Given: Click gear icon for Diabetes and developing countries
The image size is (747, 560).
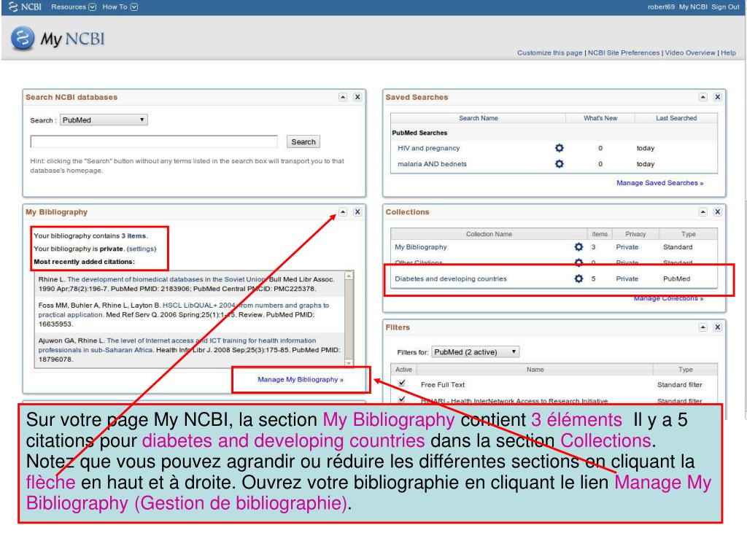Looking at the screenshot, I should click(578, 279).
